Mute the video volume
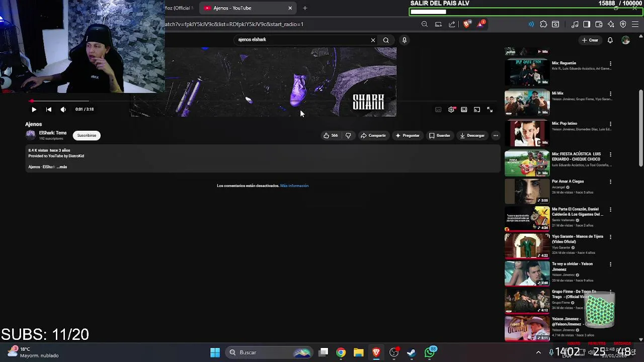 coord(63,109)
